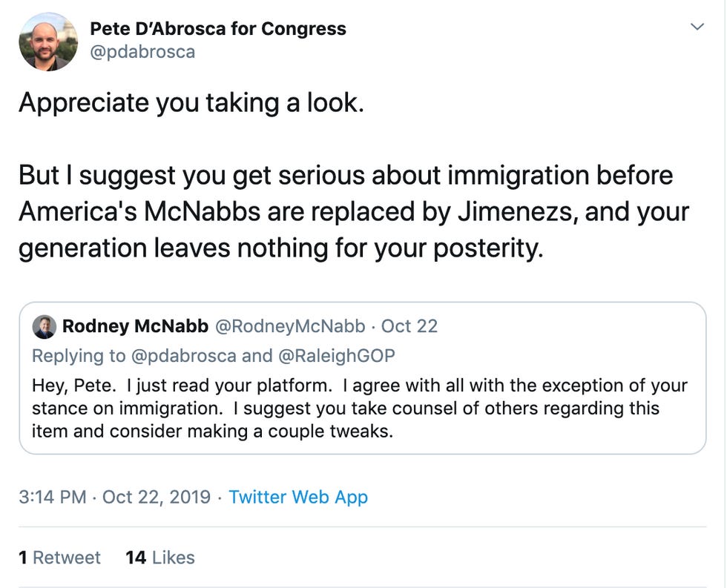Select the "Appreciate you taking a look." line
Viewport: 727px width, 588px height.
point(191,102)
